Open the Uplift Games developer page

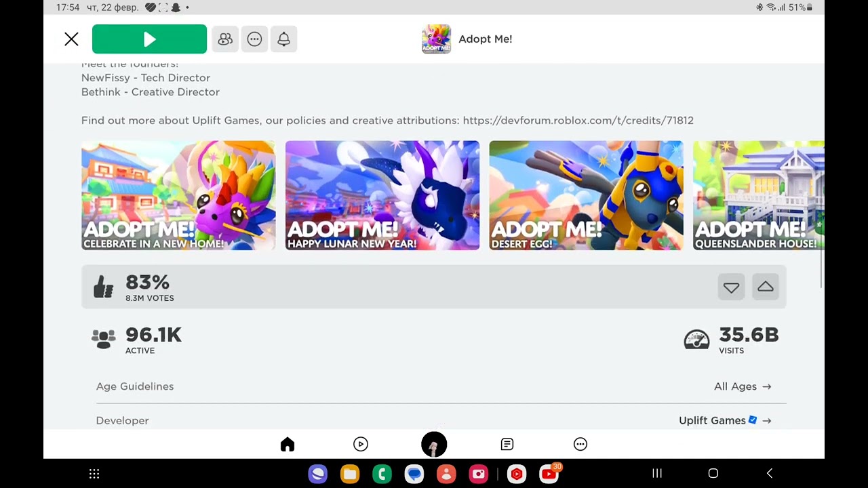[725, 420]
